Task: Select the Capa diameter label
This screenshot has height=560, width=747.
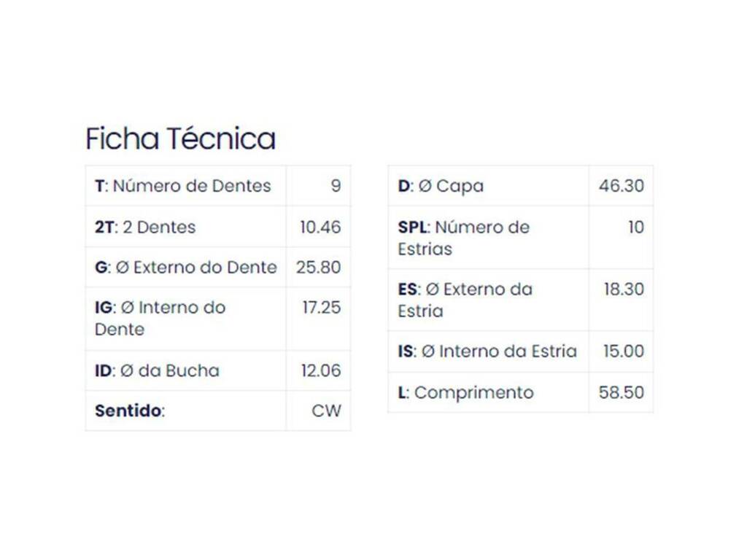Action: pos(488,186)
